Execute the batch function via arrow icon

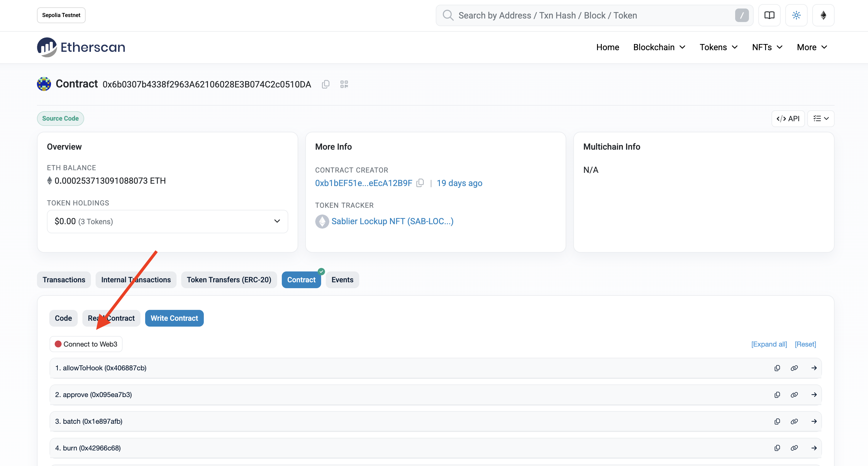coord(814,421)
